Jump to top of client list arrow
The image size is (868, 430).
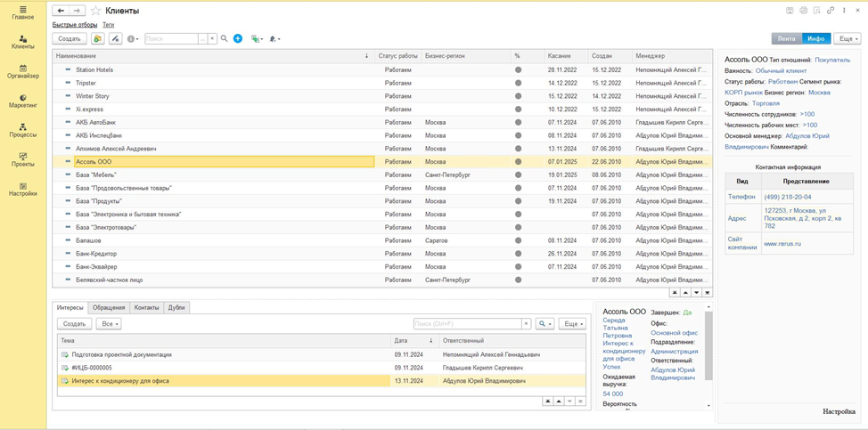click(x=676, y=292)
